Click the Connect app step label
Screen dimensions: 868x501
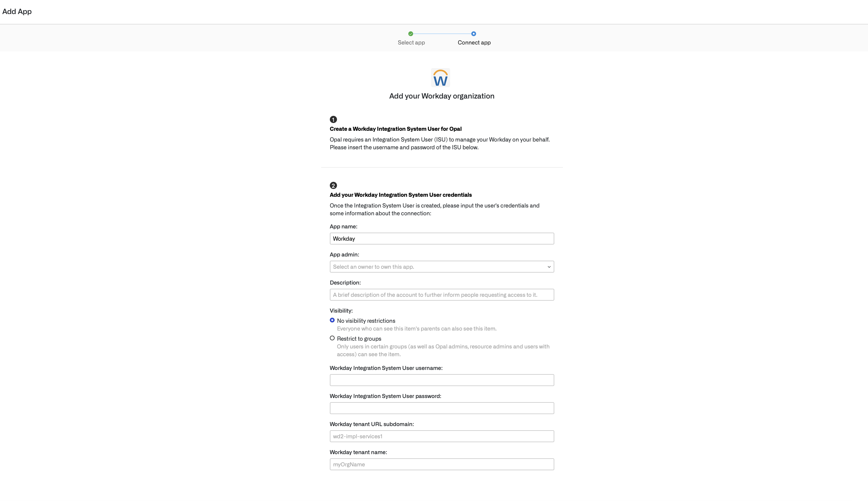click(x=474, y=43)
